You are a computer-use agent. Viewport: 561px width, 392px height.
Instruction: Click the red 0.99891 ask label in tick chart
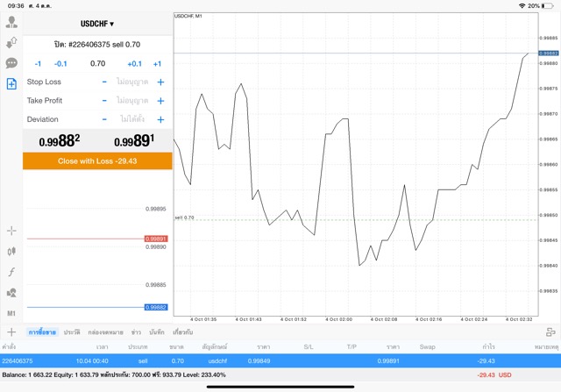pos(156,239)
